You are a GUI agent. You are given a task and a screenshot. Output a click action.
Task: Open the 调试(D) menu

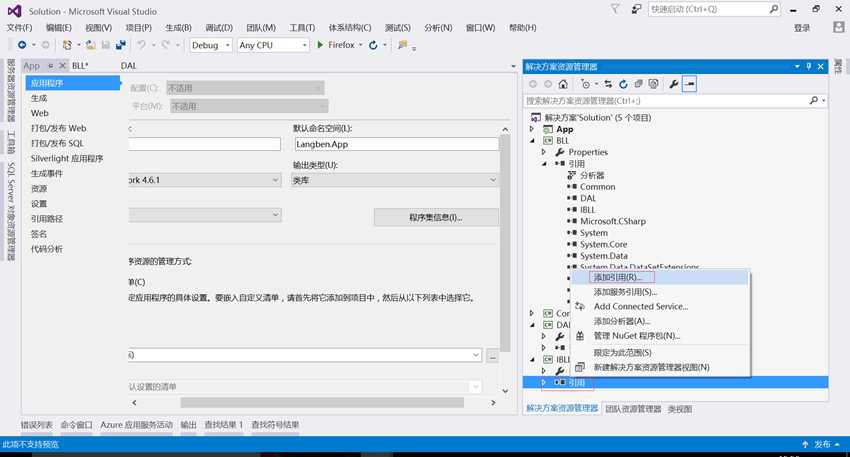pyautogui.click(x=219, y=27)
